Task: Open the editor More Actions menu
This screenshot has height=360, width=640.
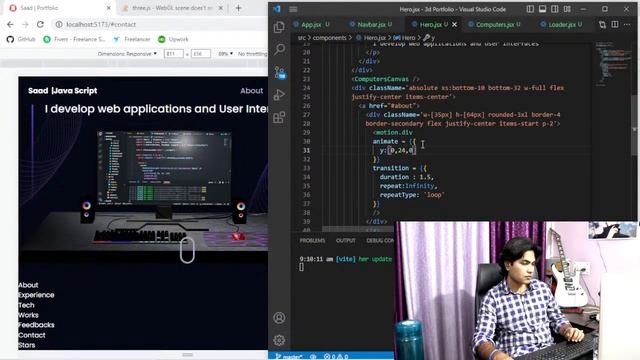Action: tap(627, 24)
